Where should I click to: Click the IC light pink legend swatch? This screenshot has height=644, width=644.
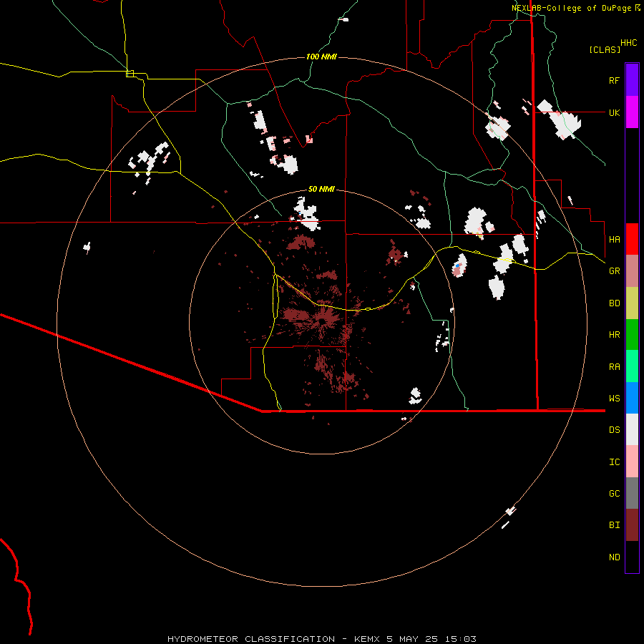(632, 462)
